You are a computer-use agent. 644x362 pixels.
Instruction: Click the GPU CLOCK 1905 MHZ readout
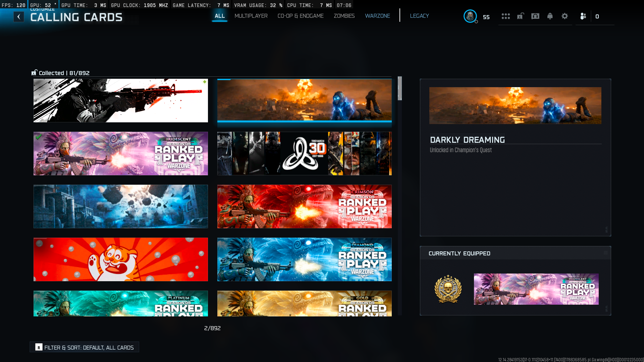tap(140, 5)
